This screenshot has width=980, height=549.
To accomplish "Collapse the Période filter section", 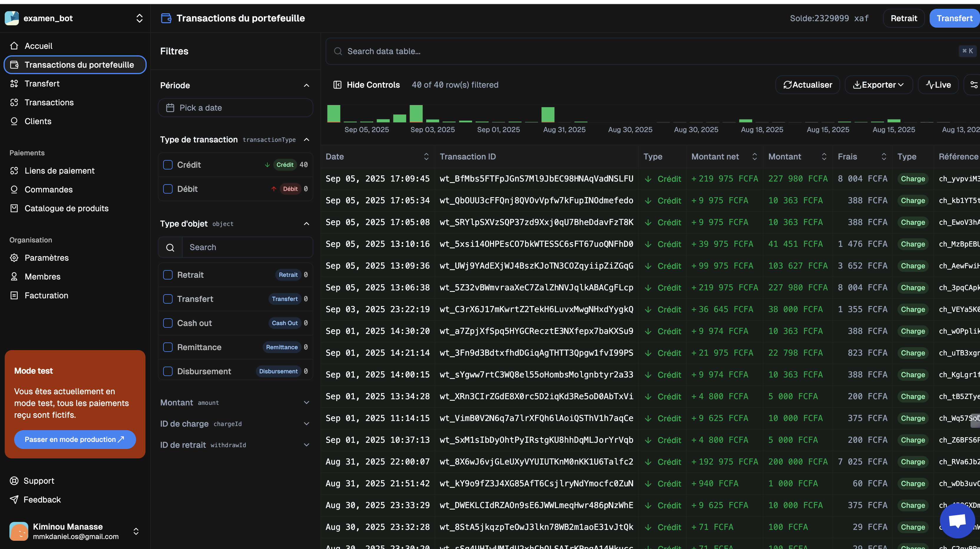I will (306, 86).
